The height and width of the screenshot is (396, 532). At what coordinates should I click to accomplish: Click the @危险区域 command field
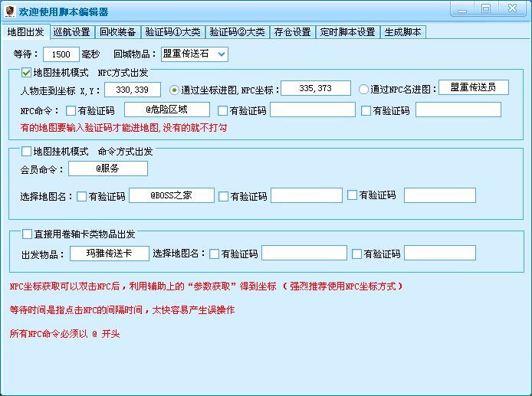click(x=167, y=110)
